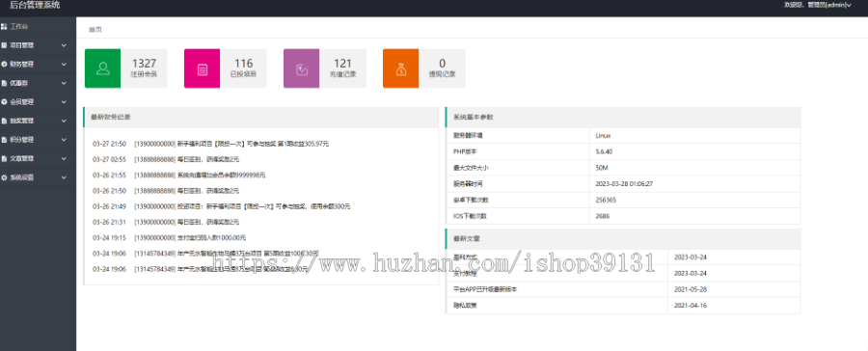Click the 0 withdrawal records count
This screenshot has height=351, width=868.
443,63
